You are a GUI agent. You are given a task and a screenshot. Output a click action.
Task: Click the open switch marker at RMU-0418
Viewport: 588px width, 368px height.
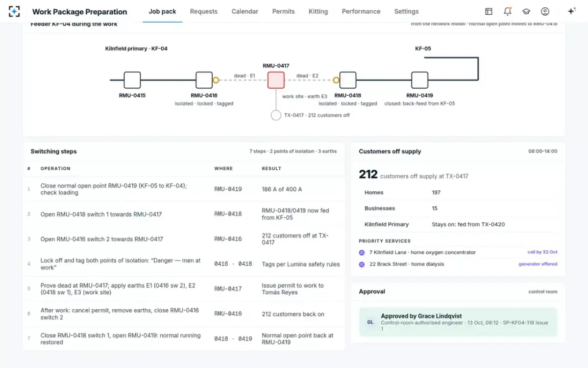[336, 80]
